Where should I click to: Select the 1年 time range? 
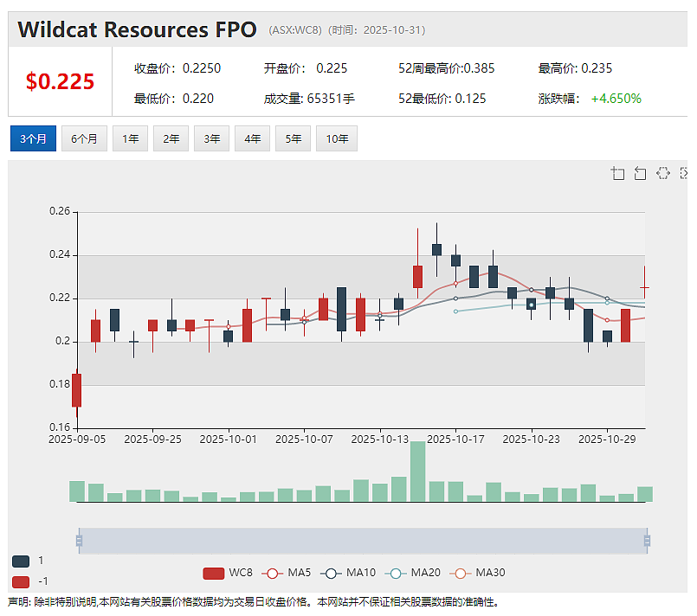pos(130,138)
